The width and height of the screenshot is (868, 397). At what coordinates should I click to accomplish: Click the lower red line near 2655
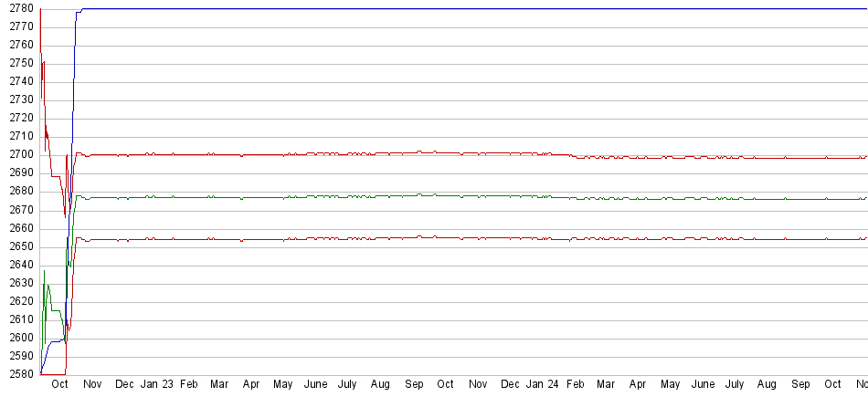pyautogui.click(x=457, y=238)
